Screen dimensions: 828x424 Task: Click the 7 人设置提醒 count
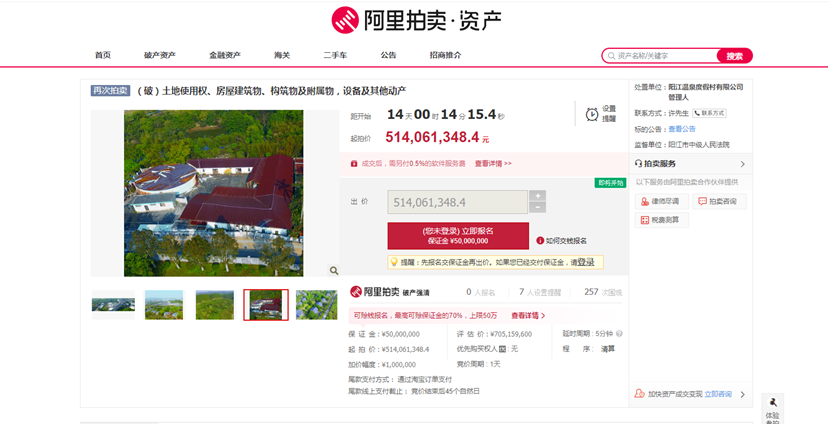tap(540, 292)
